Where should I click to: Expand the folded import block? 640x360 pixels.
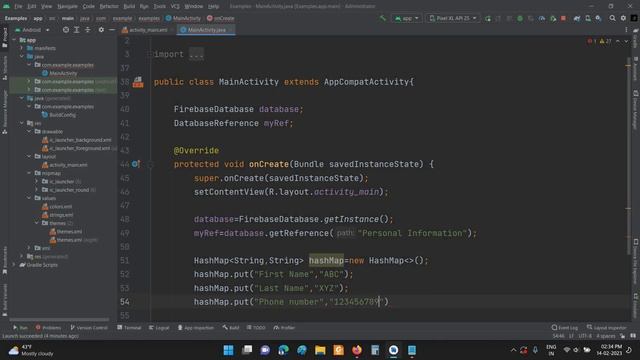(x=196, y=54)
